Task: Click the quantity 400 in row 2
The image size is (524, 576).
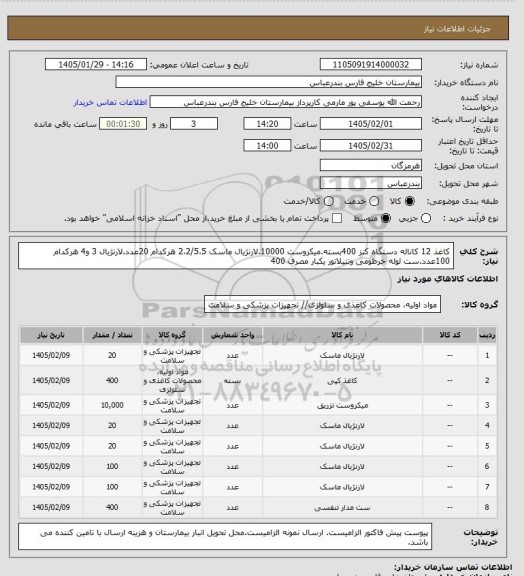Action: pyautogui.click(x=112, y=381)
